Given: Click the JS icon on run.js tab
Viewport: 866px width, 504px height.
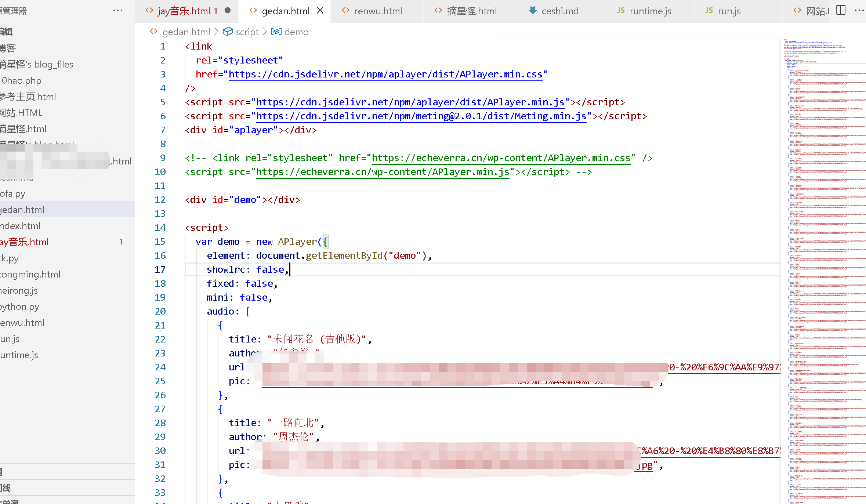Looking at the screenshot, I should coord(709,11).
